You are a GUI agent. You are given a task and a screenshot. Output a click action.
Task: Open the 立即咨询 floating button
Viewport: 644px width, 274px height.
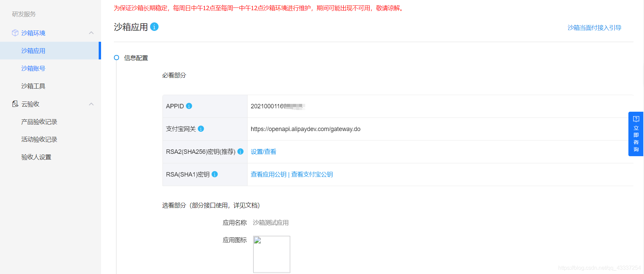pyautogui.click(x=636, y=134)
